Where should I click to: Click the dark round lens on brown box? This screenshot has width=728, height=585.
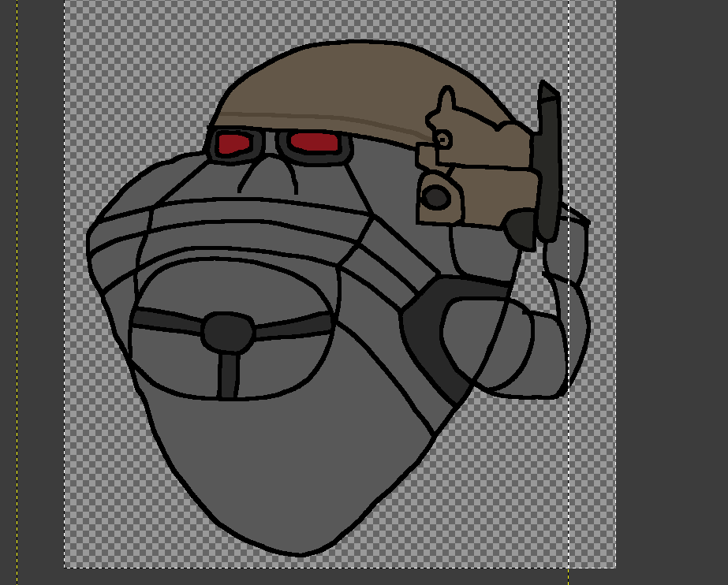[x=436, y=197]
